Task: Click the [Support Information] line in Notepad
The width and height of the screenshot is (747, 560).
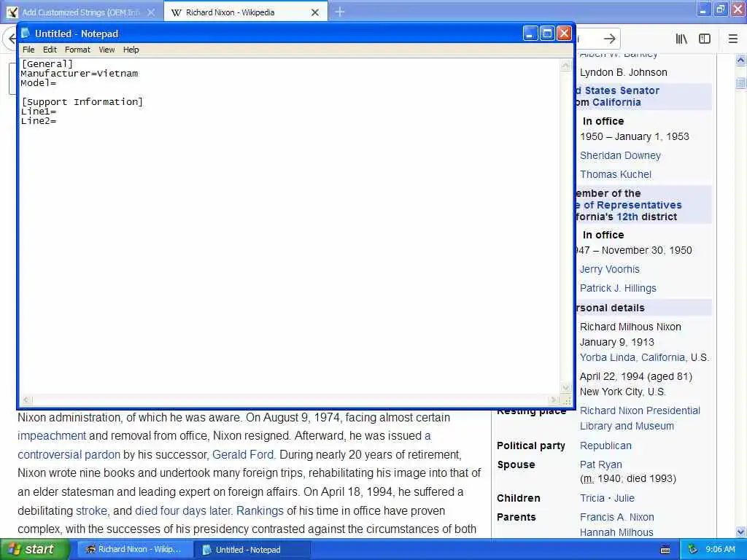Action: point(82,102)
